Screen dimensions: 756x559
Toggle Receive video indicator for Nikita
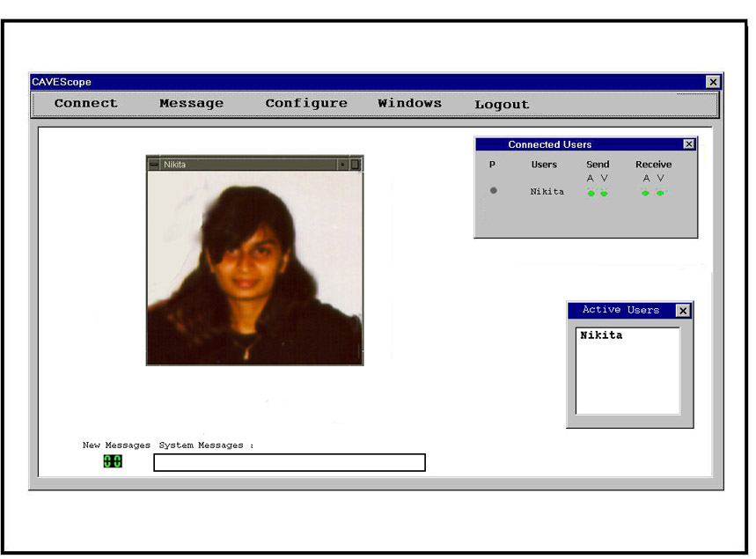click(660, 193)
